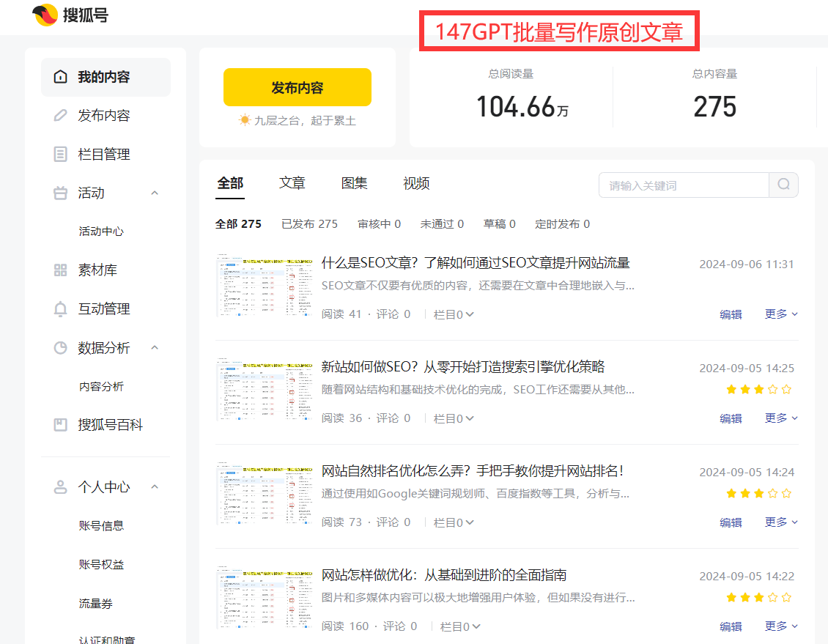Open the 更多 dropdown for the first article
Screen dimensions: 828x644
[780, 314]
